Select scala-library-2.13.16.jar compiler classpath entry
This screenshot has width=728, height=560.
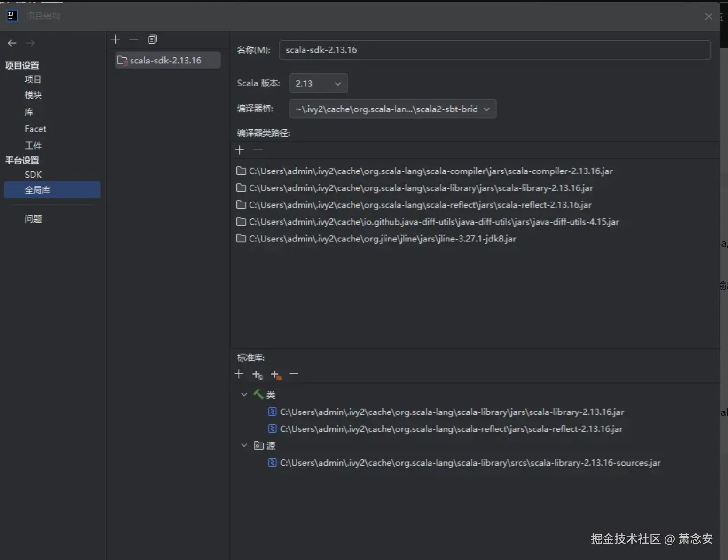(x=415, y=188)
